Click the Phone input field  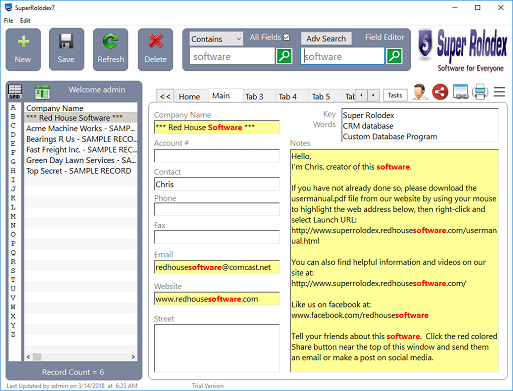pos(217,209)
